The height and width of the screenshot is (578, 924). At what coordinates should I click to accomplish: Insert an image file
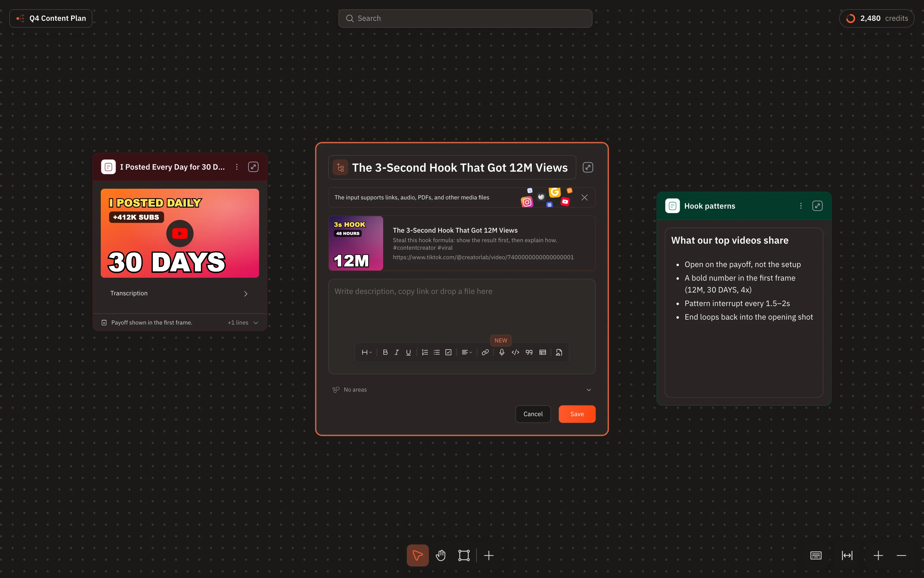(559, 353)
